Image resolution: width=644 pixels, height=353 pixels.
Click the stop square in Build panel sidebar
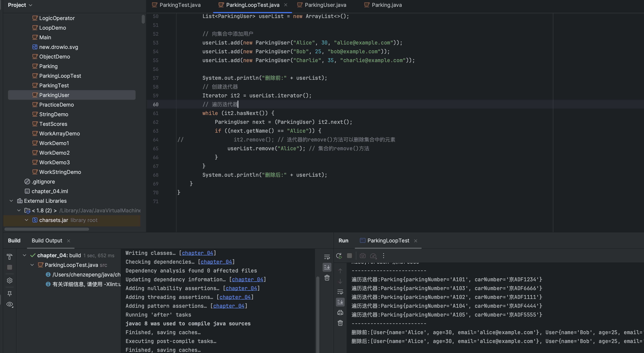click(9, 267)
